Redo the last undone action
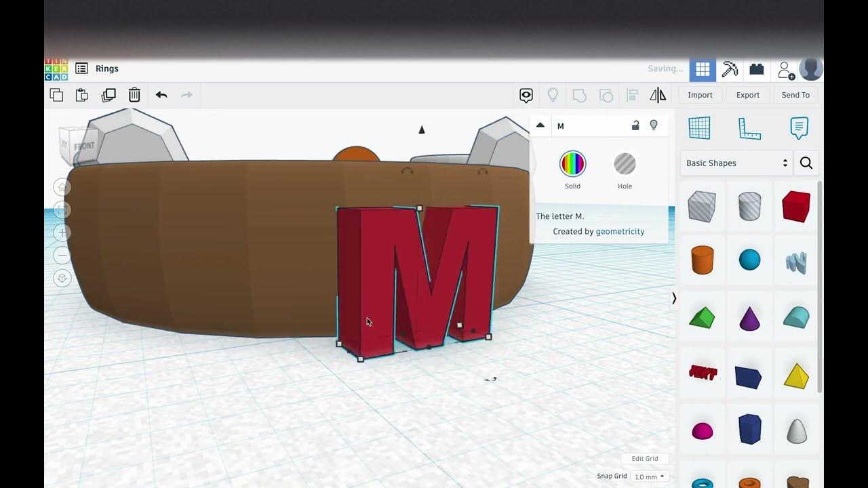Viewport: 868px width, 488px height. (187, 95)
